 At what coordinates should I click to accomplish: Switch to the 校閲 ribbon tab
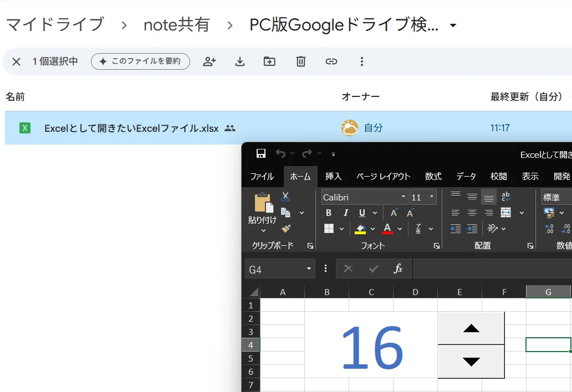(x=499, y=176)
